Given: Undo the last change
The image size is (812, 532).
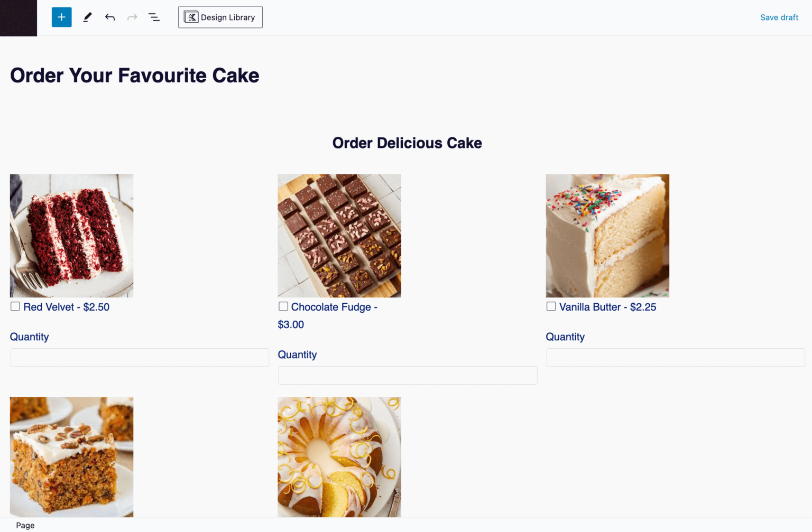Looking at the screenshot, I should (x=109, y=17).
